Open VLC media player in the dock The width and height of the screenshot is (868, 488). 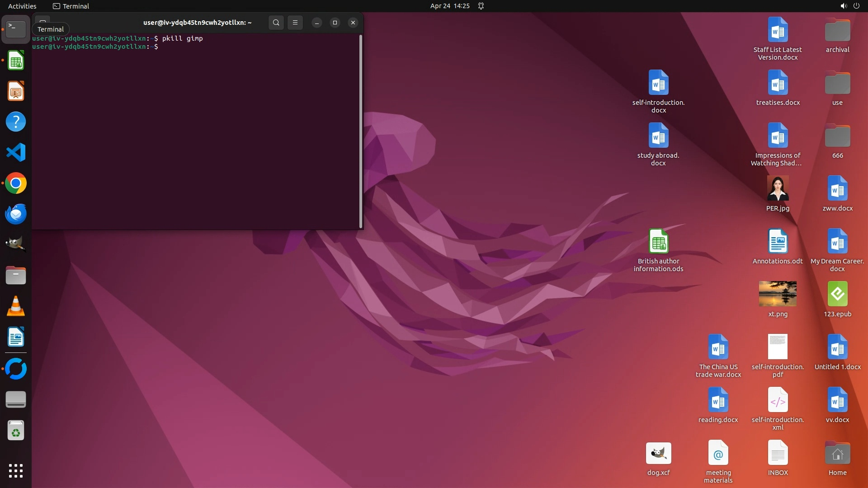(16, 306)
